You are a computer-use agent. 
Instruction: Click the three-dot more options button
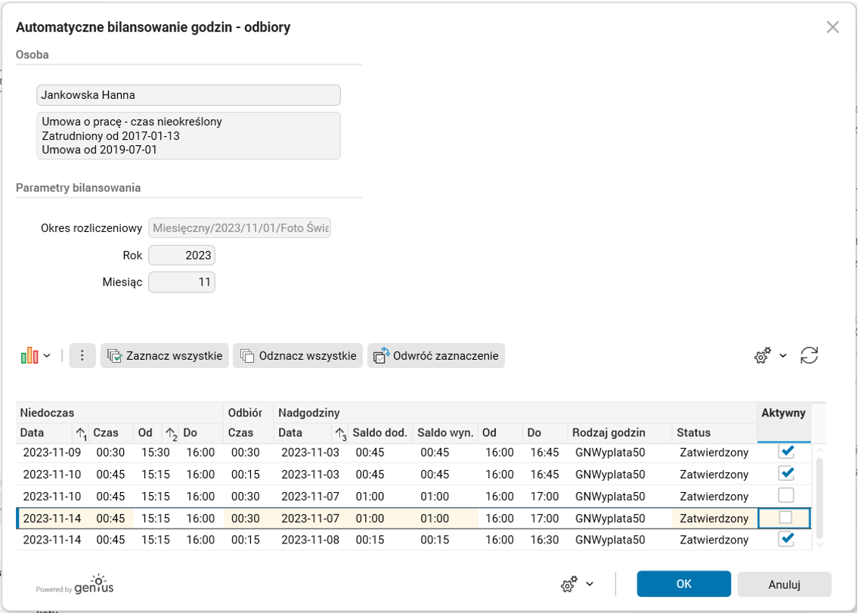pos(82,355)
